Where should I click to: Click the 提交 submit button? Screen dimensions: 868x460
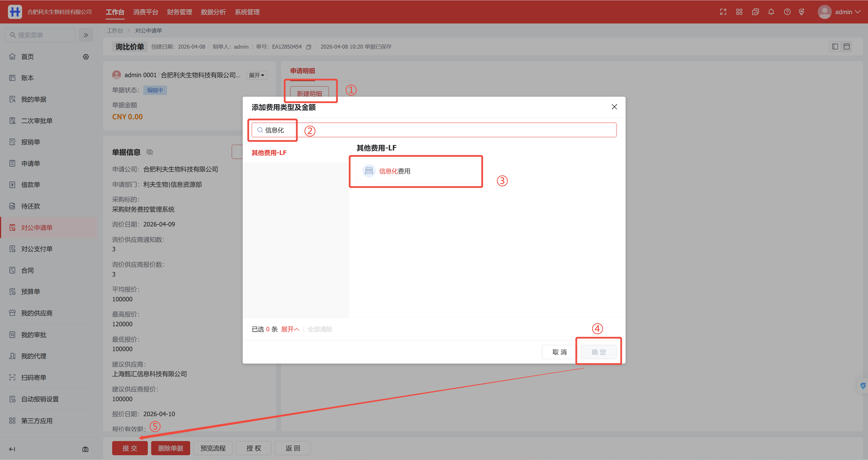click(130, 448)
